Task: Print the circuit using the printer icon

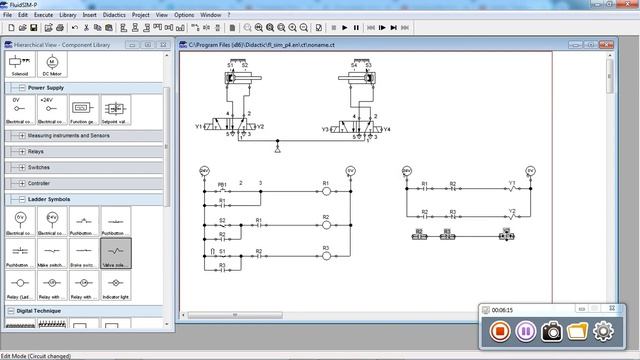Action: [60, 28]
